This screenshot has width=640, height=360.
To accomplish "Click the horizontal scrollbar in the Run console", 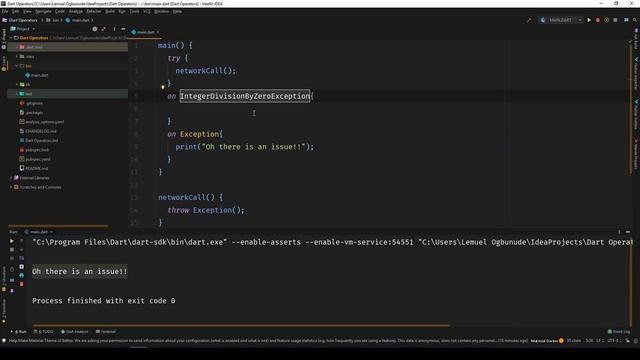I will click(x=241, y=326).
